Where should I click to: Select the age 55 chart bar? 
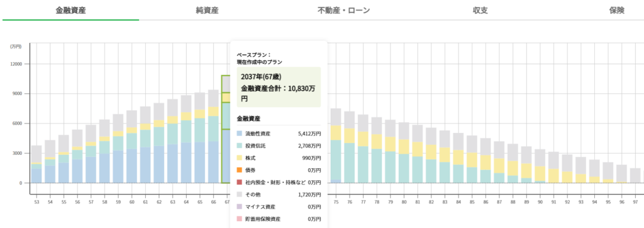pyautogui.click(x=64, y=159)
